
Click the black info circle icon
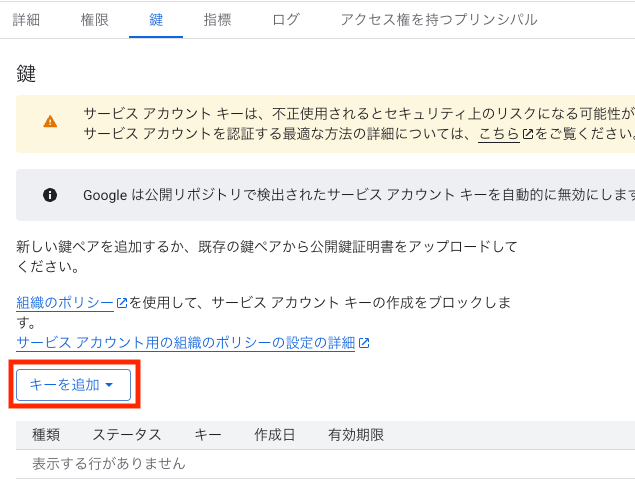point(50,195)
